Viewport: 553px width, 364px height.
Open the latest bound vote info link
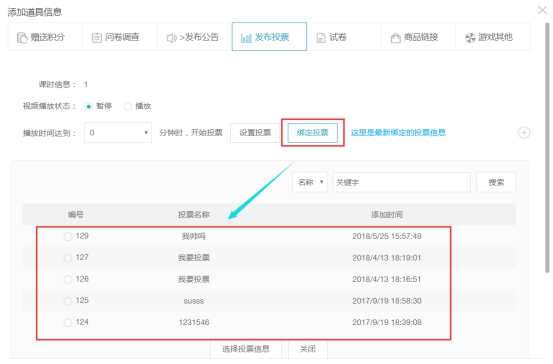(398, 133)
